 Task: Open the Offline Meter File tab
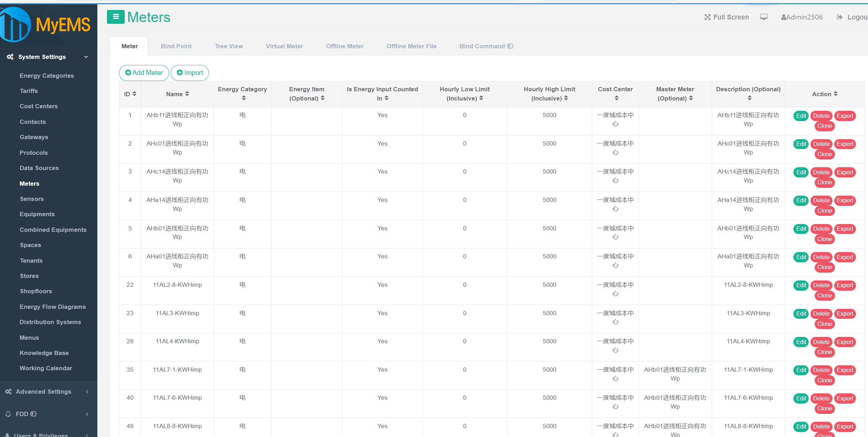point(411,46)
